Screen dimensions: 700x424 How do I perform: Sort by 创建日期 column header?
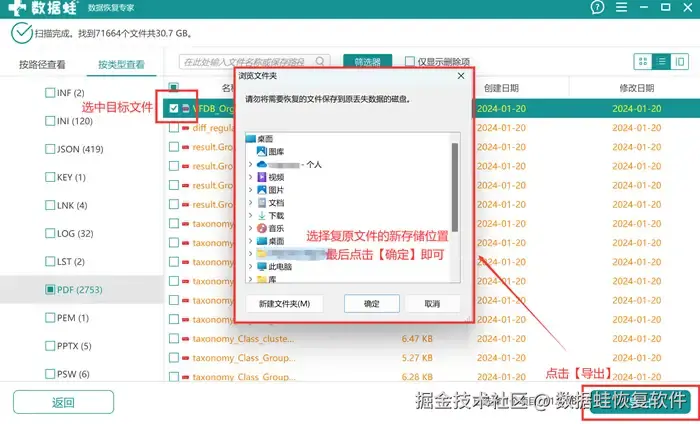501,88
